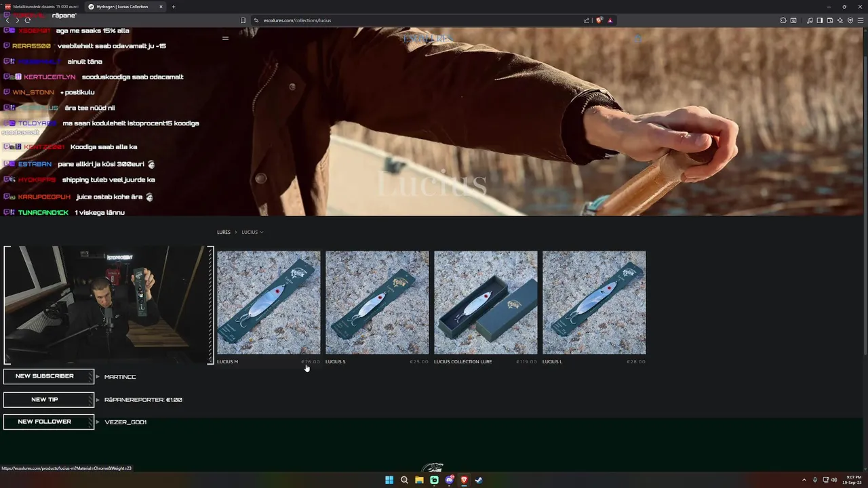The width and height of the screenshot is (868, 488).
Task: Go forward in browser history
Action: 18,20
